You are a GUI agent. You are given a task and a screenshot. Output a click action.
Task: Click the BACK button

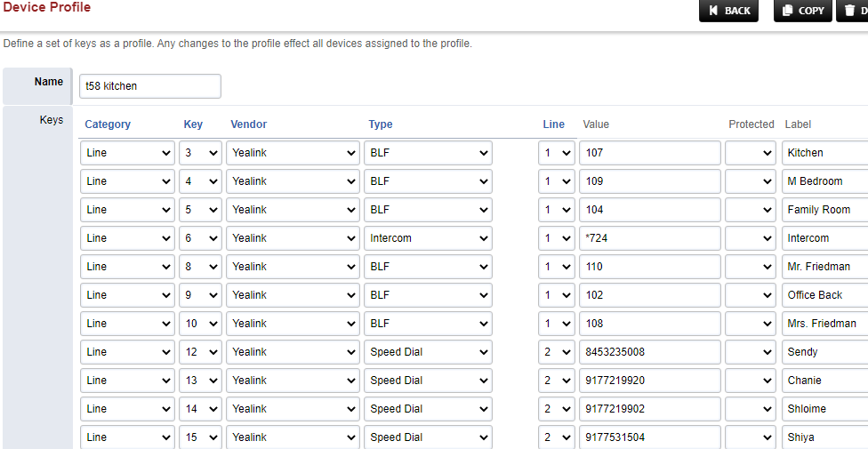[x=729, y=11]
